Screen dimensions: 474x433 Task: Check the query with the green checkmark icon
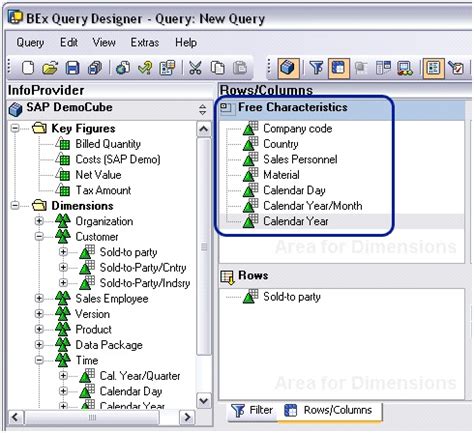pos(145,68)
